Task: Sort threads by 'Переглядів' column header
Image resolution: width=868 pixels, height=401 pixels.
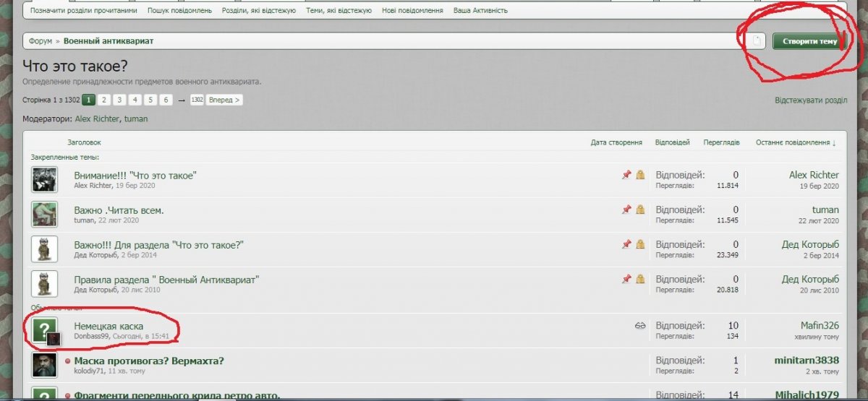Action: point(721,142)
